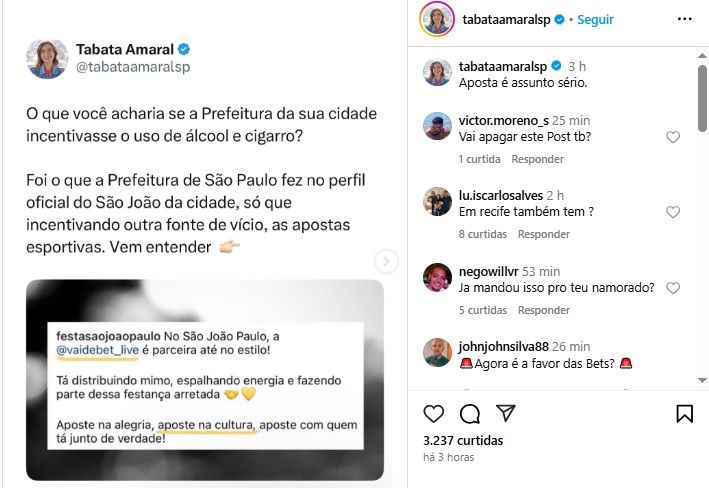Like lu.iscarlosalves comment heart
The image size is (709, 488).
pyautogui.click(x=673, y=212)
